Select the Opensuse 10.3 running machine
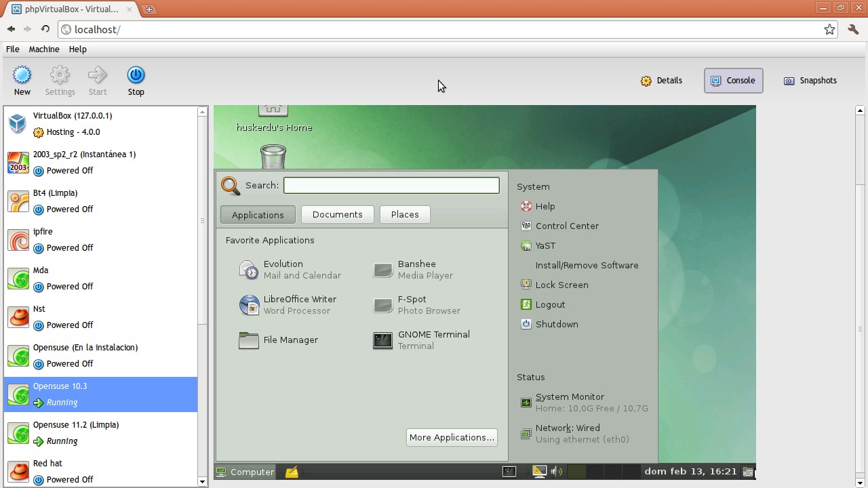This screenshot has height=488, width=868. (x=101, y=394)
